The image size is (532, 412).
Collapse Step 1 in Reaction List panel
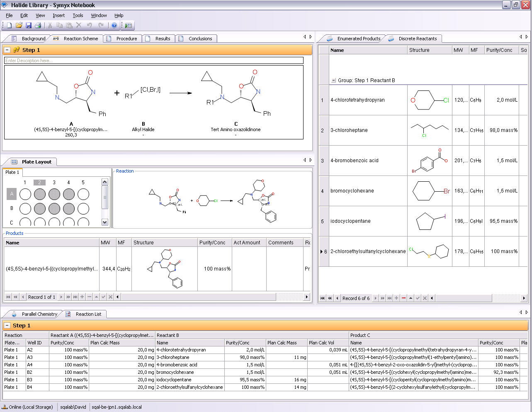click(x=7, y=326)
